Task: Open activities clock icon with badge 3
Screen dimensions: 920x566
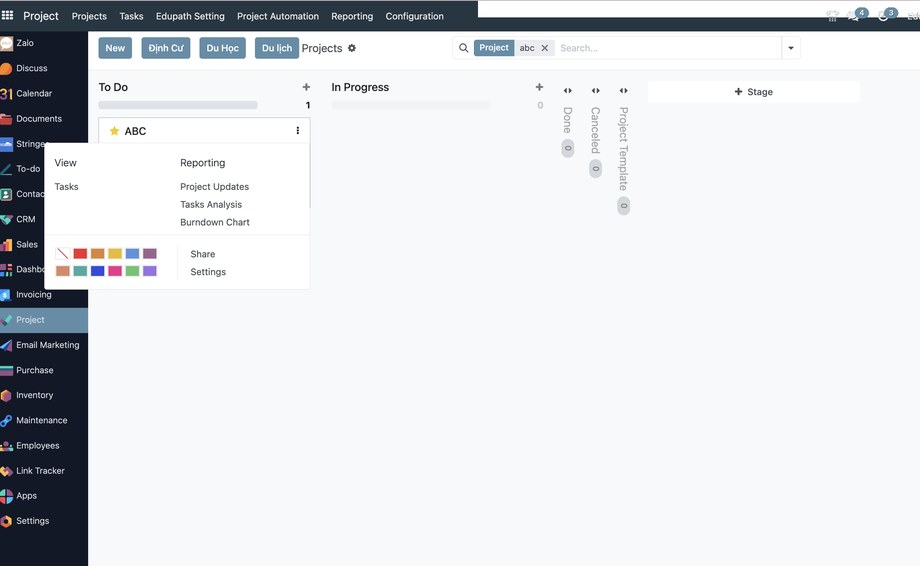Action: 885,15
